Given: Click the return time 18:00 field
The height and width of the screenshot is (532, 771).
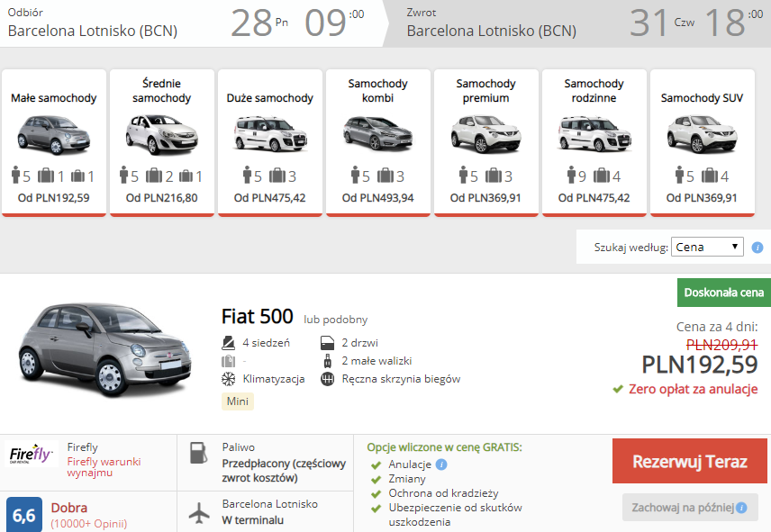Looking at the screenshot, I should point(734,23).
